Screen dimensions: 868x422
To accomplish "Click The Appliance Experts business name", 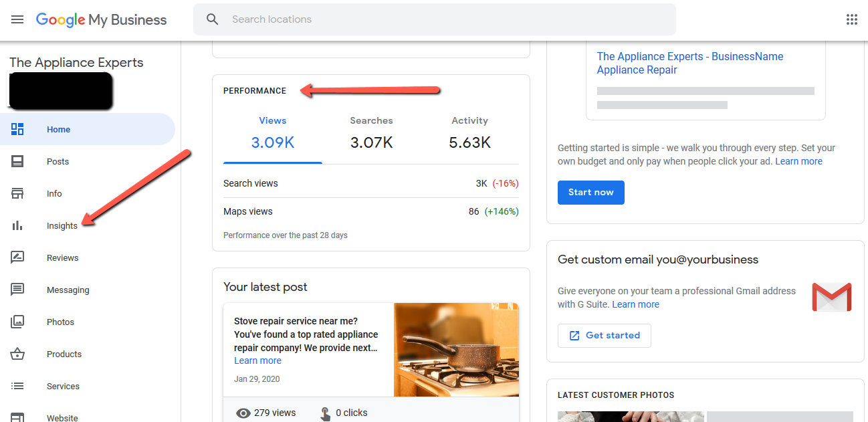I will click(x=76, y=62).
